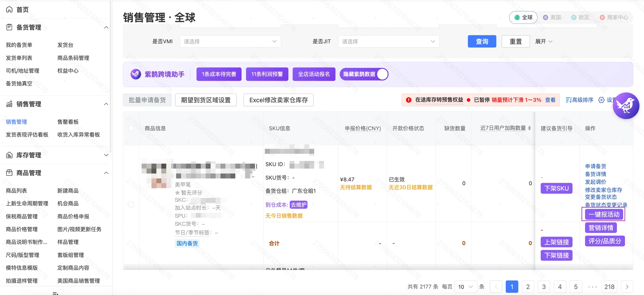Select the 商家中心 option

(614, 17)
